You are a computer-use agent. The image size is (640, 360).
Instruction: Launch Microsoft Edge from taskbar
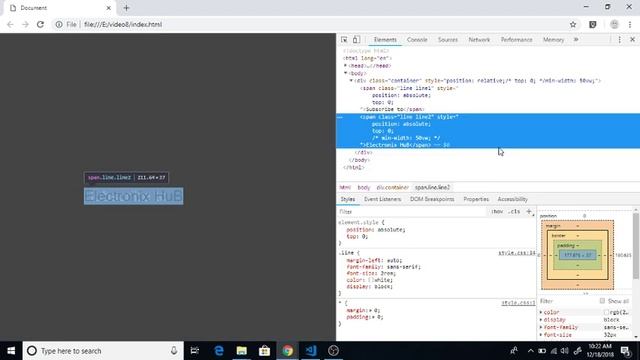point(219,351)
